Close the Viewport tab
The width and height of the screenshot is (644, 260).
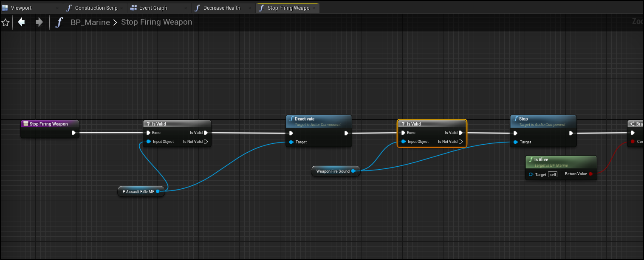[x=58, y=8]
